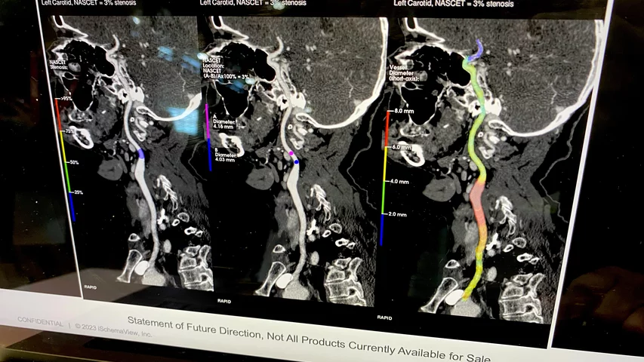Click the 'Vessel Diameter (short-axis):' legend heading
This screenshot has height=362, width=644.
pyautogui.click(x=404, y=72)
